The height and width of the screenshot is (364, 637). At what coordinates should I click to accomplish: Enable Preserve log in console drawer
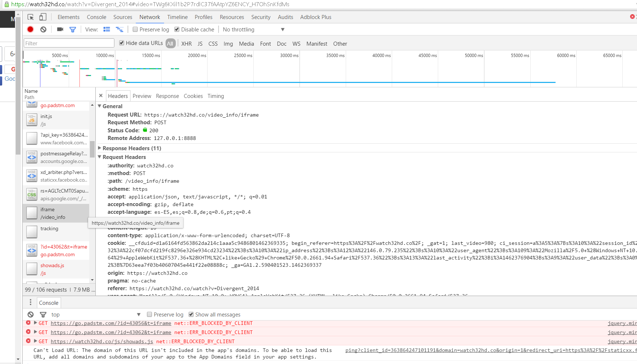(x=149, y=315)
